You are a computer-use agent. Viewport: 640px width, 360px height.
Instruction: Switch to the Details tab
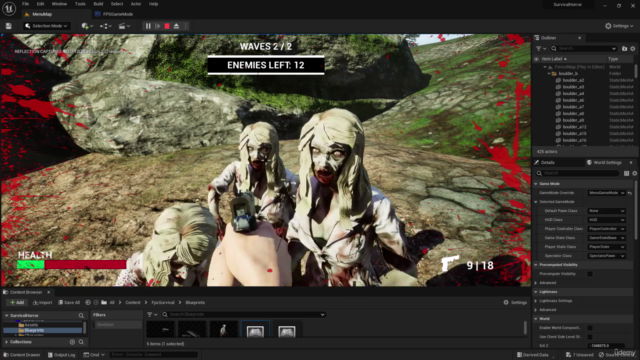pos(547,162)
